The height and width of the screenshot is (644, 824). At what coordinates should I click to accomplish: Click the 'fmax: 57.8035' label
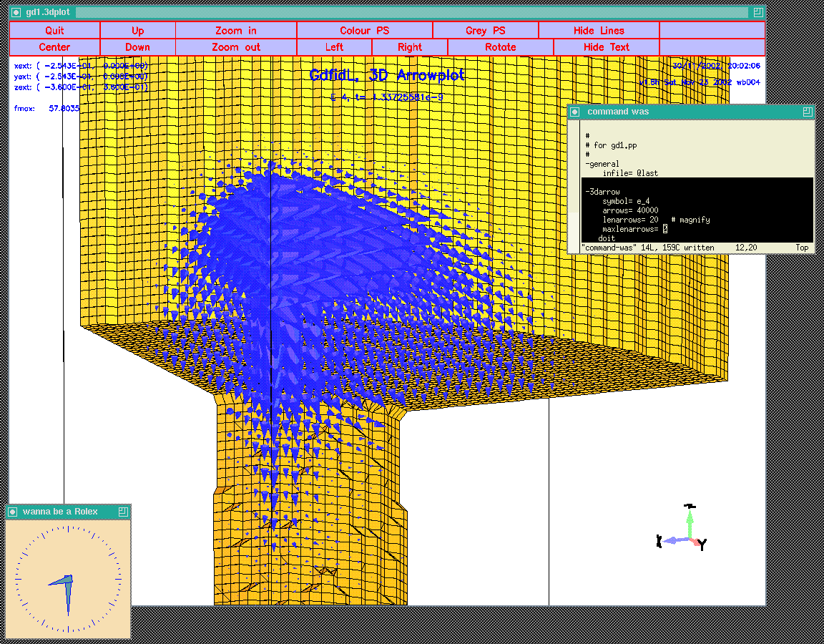click(46, 109)
